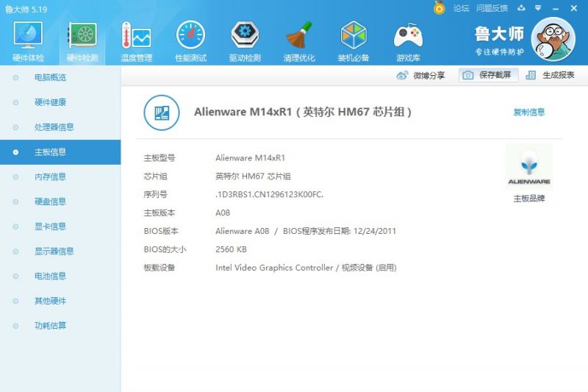Click the 主板版本 value A08
588x392 pixels.
coord(223,213)
